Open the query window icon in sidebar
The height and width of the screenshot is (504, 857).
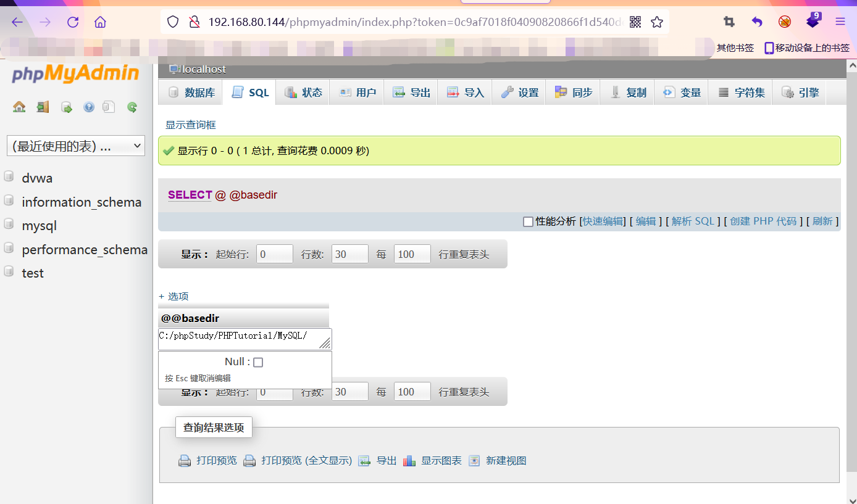pos(66,107)
